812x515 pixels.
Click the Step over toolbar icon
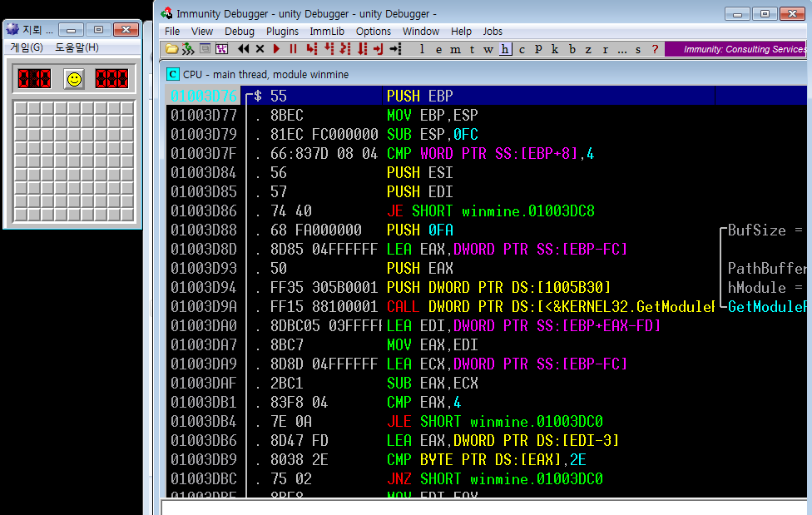click(329, 49)
